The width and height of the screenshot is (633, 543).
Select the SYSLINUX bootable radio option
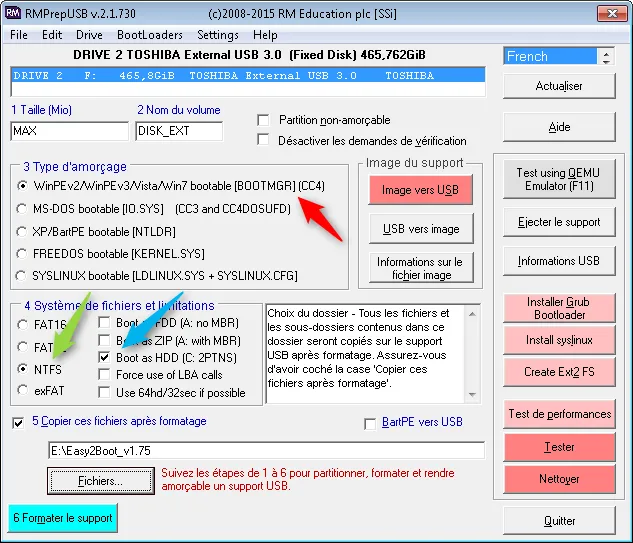tap(21, 276)
